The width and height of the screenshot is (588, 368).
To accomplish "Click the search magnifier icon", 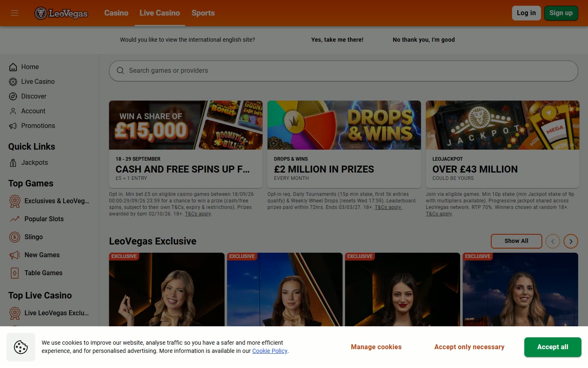I will [x=120, y=71].
